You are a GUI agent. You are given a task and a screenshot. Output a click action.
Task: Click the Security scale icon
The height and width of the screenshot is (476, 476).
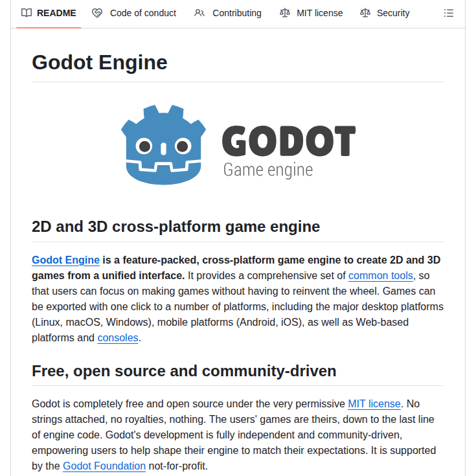click(x=365, y=13)
